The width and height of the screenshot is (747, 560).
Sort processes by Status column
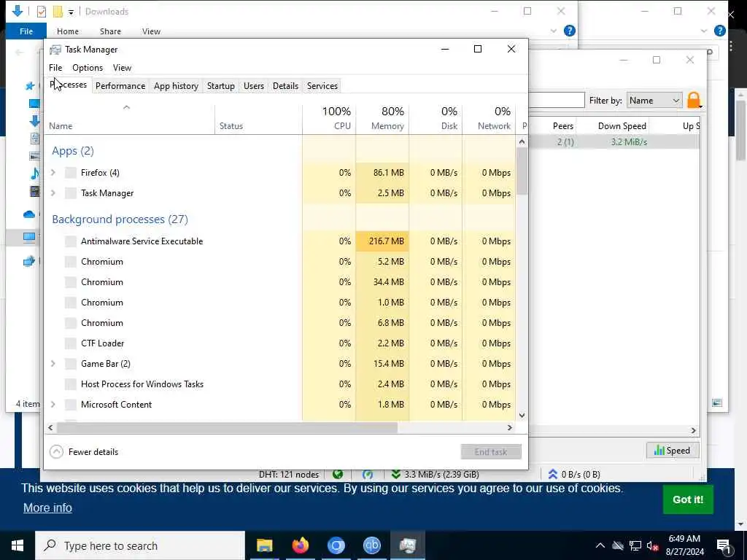click(259, 119)
